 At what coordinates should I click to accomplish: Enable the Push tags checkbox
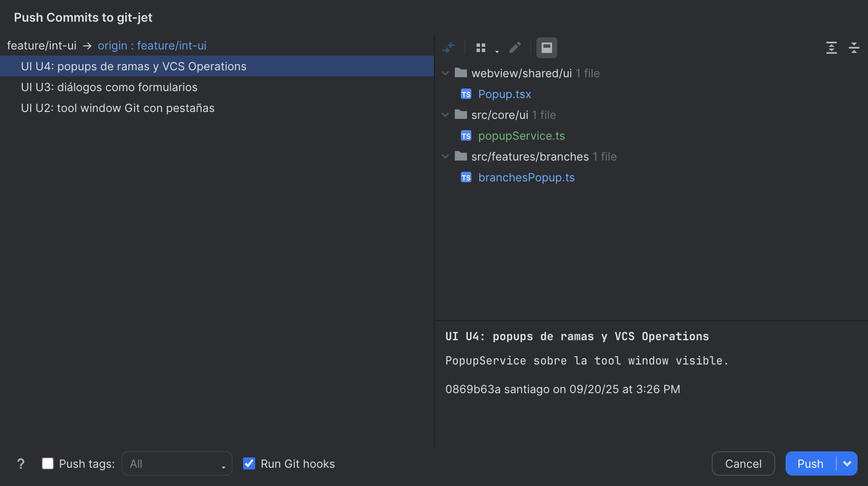click(x=48, y=463)
